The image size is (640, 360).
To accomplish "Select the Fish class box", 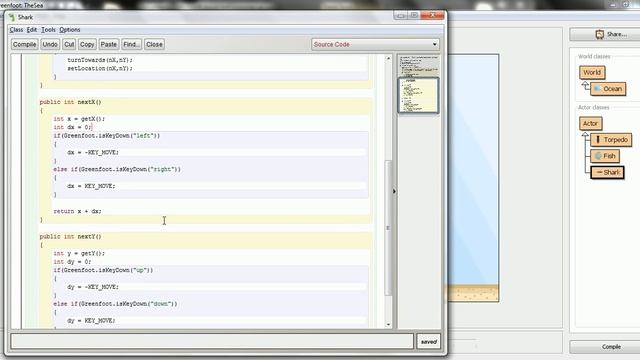I will (605, 156).
